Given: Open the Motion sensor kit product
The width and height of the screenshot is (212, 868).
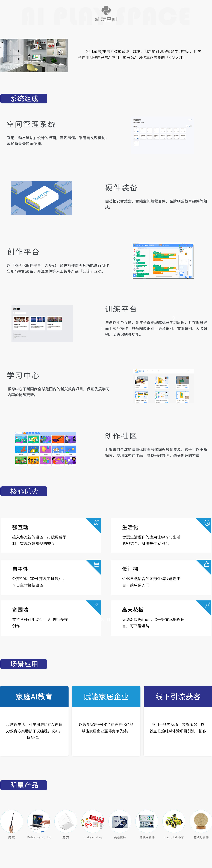Looking at the screenshot, I should click(x=39, y=821).
